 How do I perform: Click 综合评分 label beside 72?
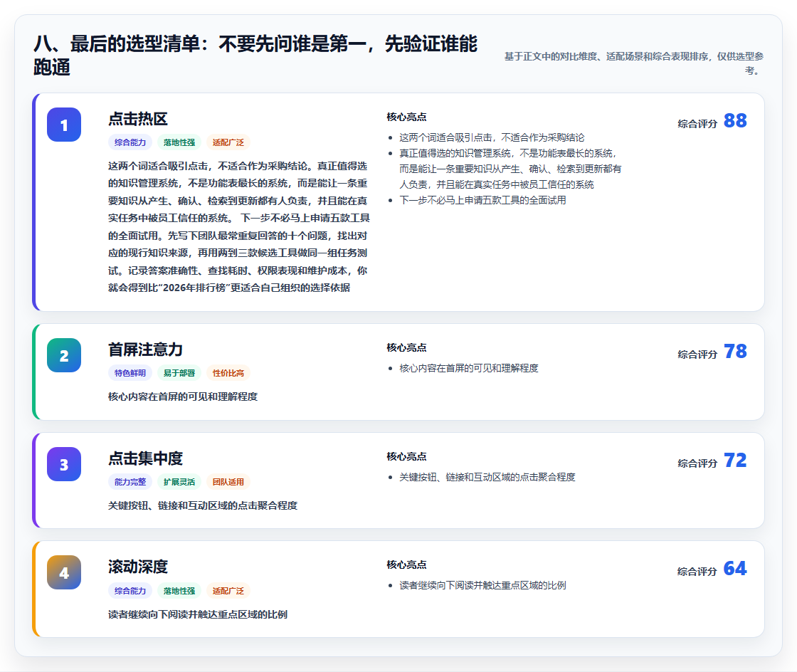[697, 463]
